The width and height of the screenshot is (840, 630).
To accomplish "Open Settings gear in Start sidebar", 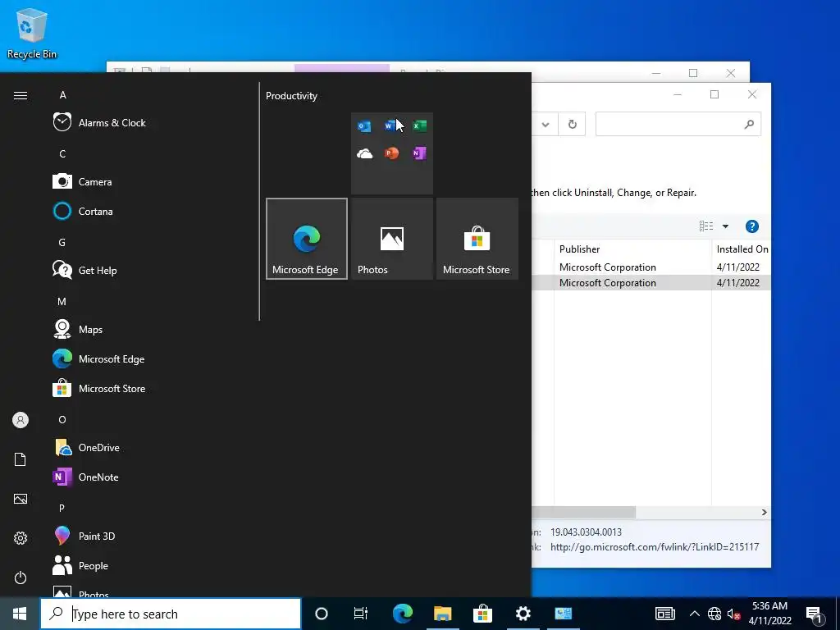I will click(x=21, y=538).
